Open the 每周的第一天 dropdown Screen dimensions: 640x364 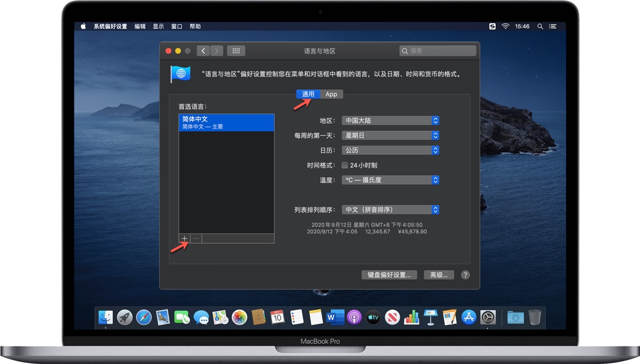tap(390, 135)
